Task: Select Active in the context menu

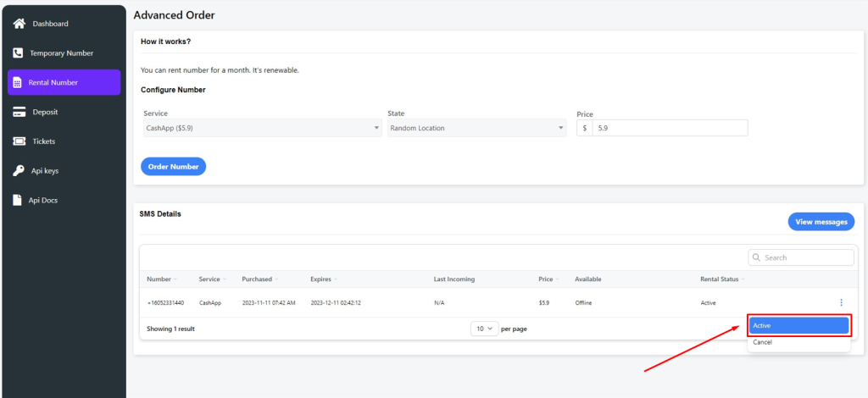Action: (798, 325)
